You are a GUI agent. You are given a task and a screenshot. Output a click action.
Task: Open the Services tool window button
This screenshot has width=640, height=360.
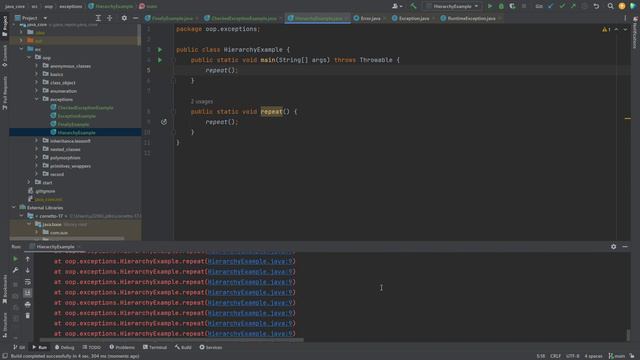tap(211, 347)
